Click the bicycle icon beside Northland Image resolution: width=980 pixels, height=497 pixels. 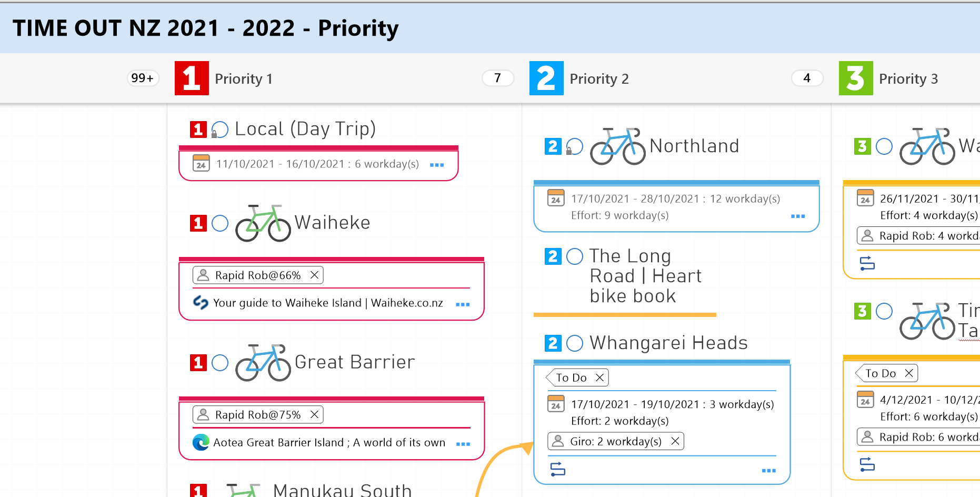pos(617,146)
